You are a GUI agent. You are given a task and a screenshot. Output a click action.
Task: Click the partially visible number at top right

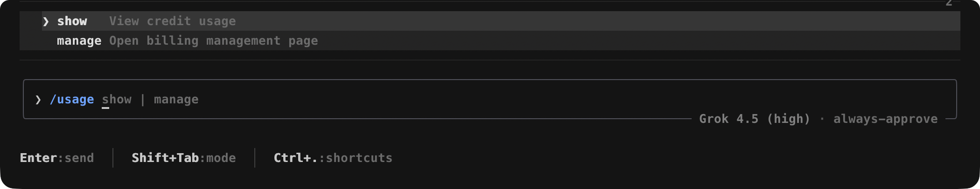pos(949,3)
